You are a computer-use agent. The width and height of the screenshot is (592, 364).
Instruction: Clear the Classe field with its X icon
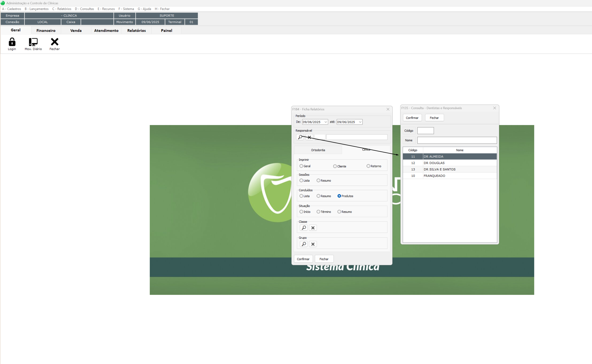313,228
